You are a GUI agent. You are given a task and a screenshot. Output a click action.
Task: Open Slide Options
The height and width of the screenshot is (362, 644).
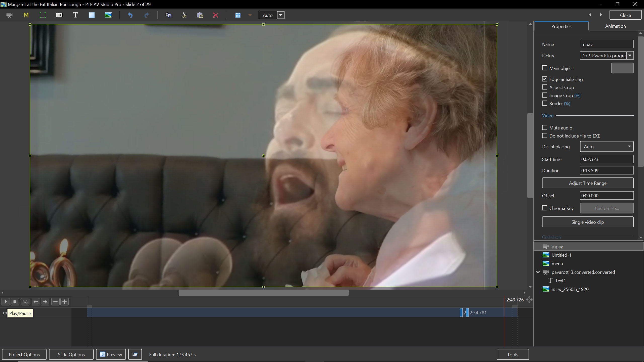click(71, 354)
